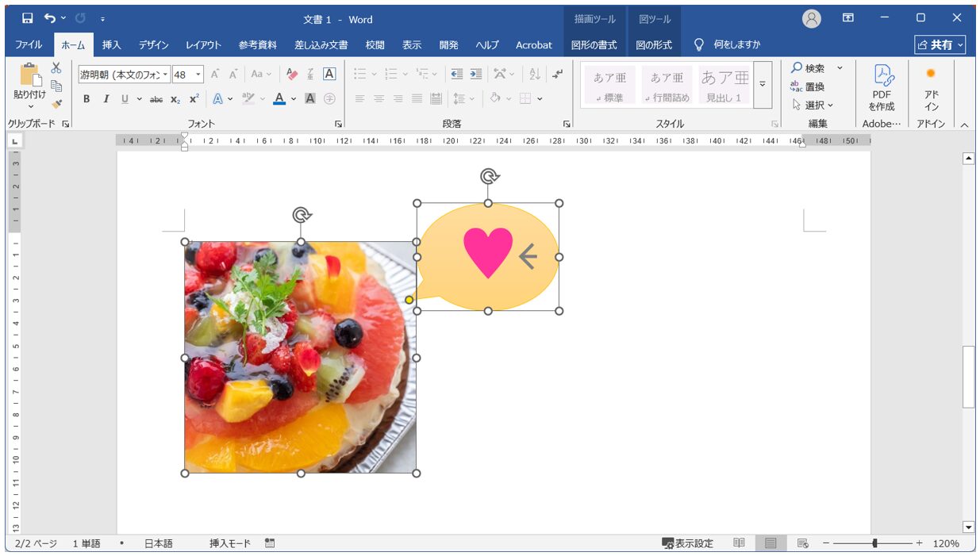Switch to Web Layout view icon
This screenshot has height=556, width=980.
[802, 543]
